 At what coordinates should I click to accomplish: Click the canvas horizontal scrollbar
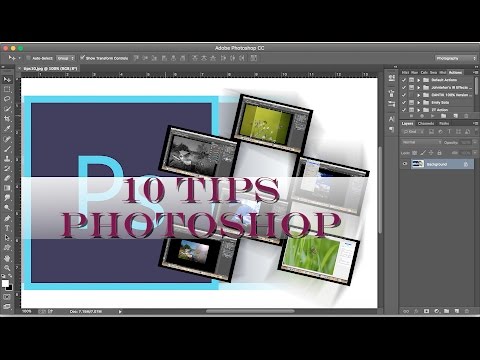click(250, 311)
